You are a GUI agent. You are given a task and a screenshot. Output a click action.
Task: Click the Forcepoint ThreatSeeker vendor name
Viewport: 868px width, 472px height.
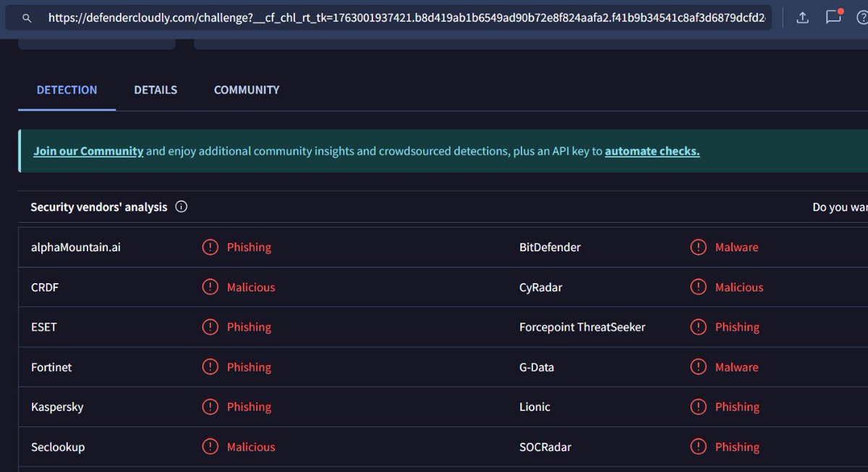coord(582,327)
